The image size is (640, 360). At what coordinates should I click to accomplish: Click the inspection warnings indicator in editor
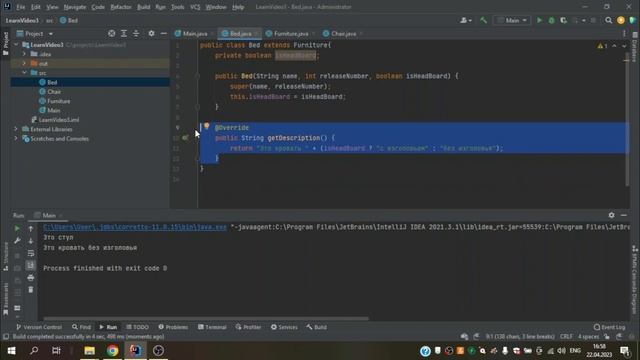pos(602,46)
